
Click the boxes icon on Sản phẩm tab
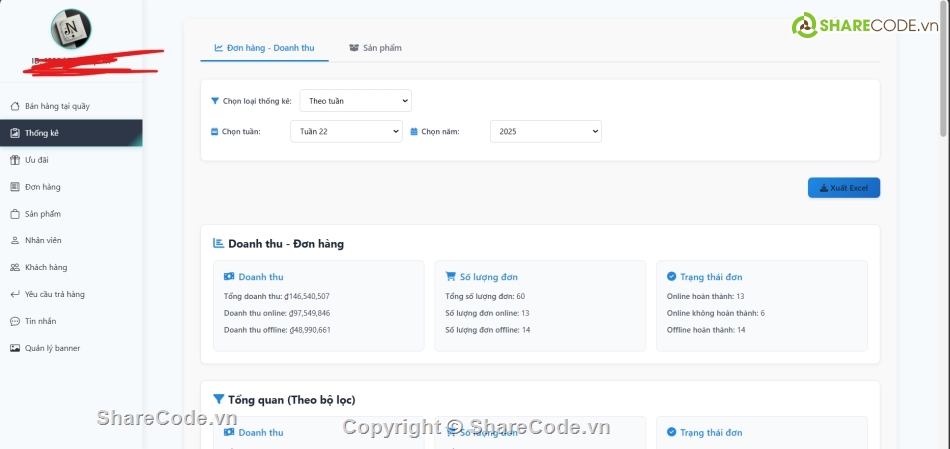point(354,48)
